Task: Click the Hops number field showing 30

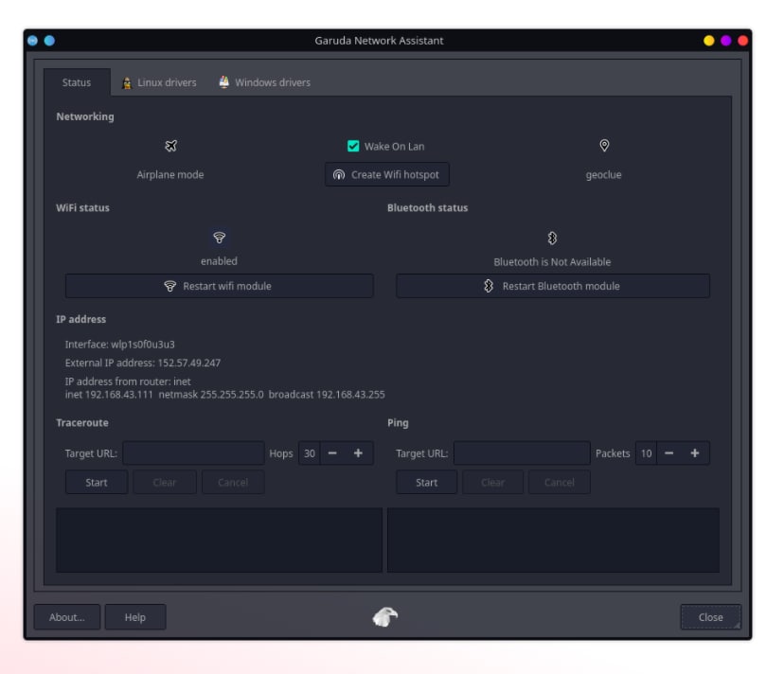Action: [x=310, y=453]
